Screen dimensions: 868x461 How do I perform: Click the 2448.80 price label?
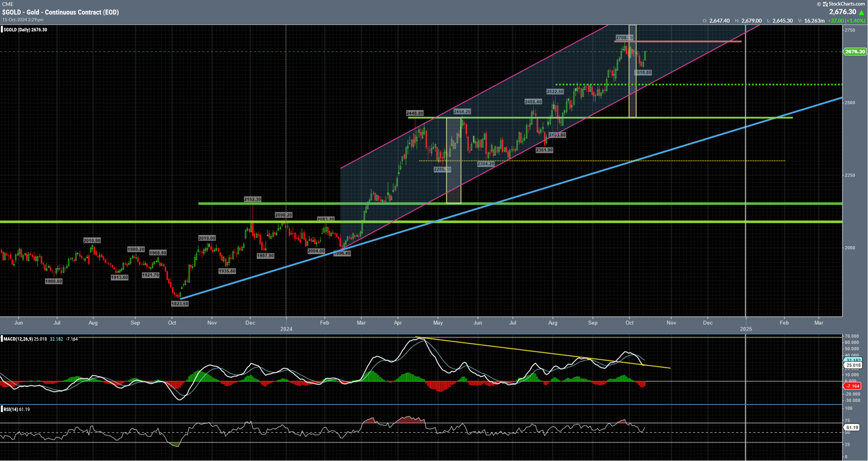pos(415,113)
